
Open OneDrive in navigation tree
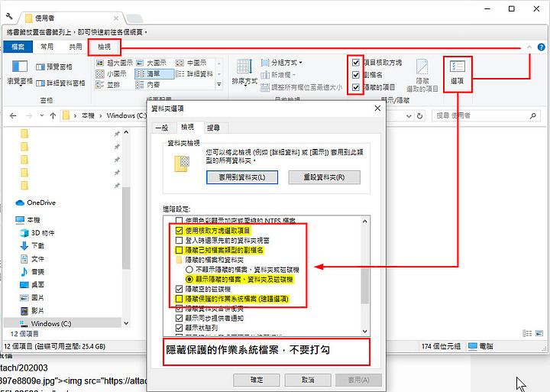[36, 202]
